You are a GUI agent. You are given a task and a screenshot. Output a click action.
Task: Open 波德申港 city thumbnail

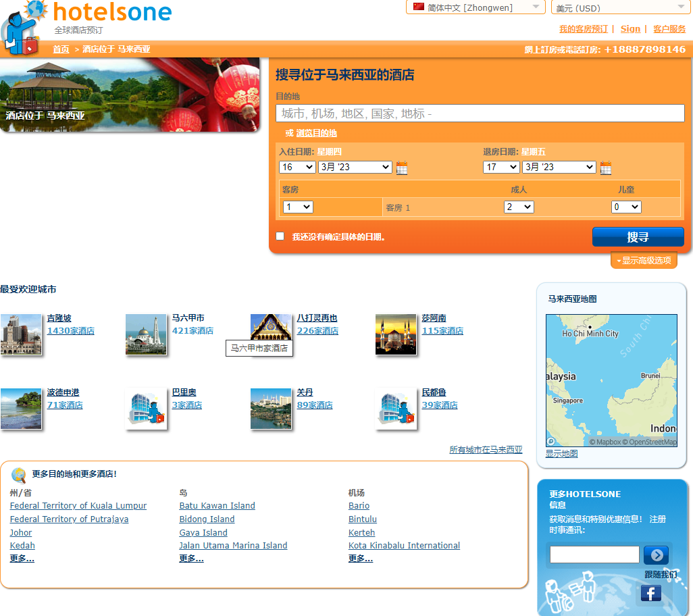pos(21,409)
